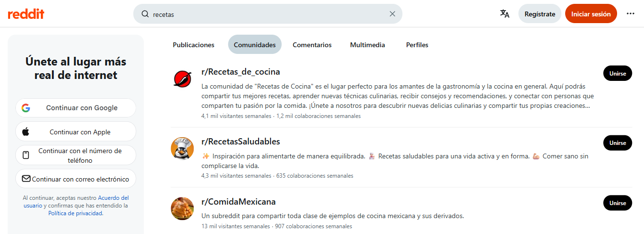Join r/Recetas_de_cocina with Unirse

click(x=618, y=73)
